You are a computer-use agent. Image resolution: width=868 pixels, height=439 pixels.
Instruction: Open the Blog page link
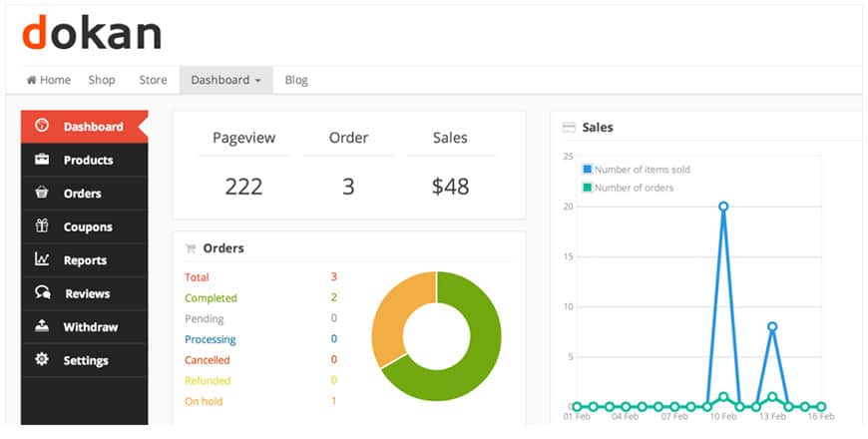click(x=296, y=80)
